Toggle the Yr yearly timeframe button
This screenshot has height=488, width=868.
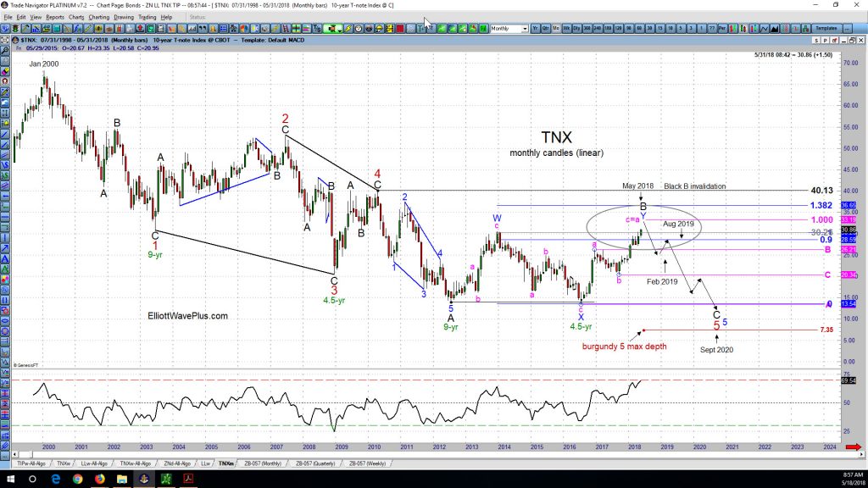pyautogui.click(x=536, y=28)
